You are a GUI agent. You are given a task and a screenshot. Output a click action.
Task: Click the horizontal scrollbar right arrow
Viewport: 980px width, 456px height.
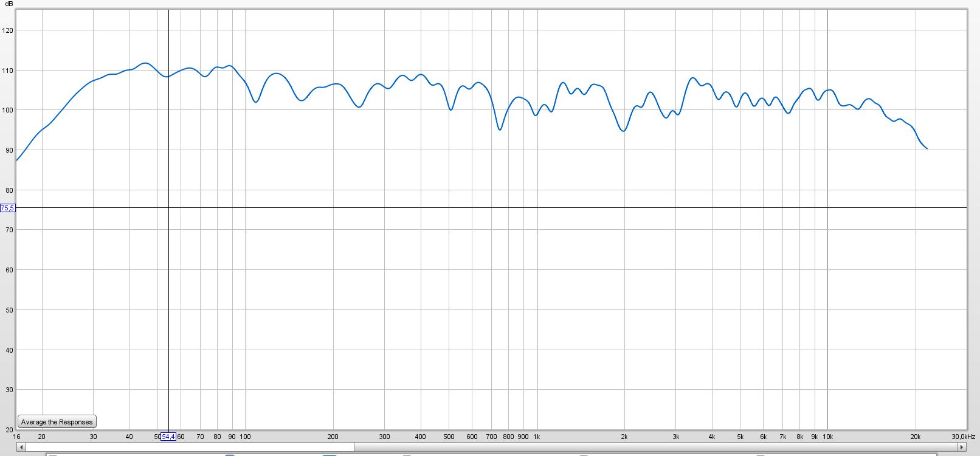(x=962, y=447)
